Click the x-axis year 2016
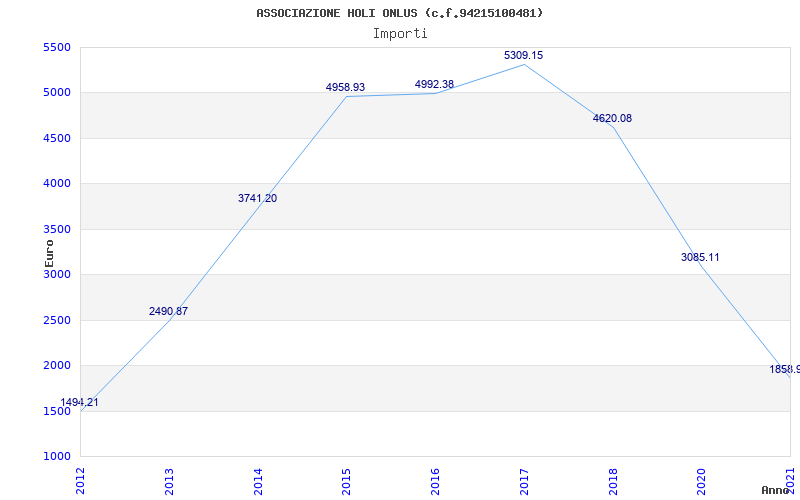The image size is (800, 500). [x=435, y=481]
